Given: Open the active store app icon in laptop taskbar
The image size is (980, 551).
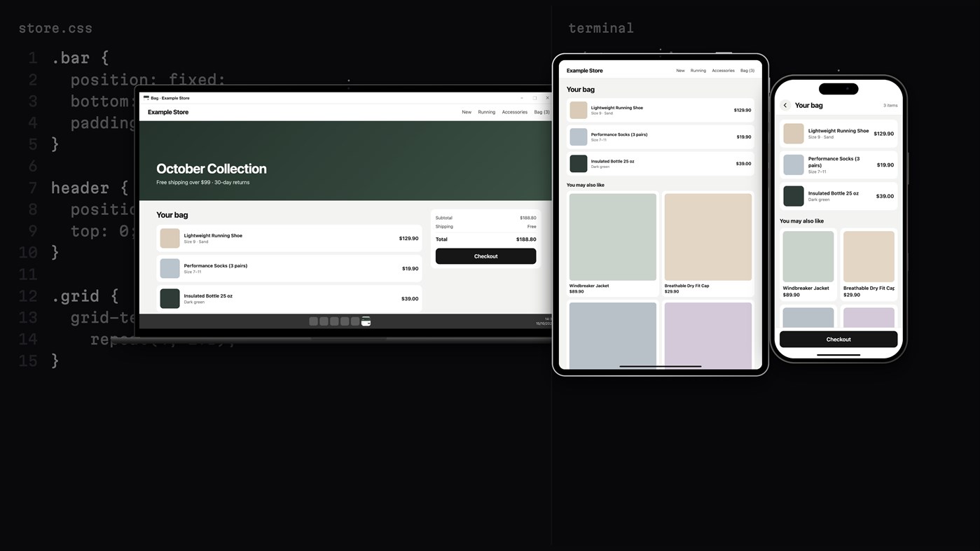Looking at the screenshot, I should pyautogui.click(x=366, y=321).
